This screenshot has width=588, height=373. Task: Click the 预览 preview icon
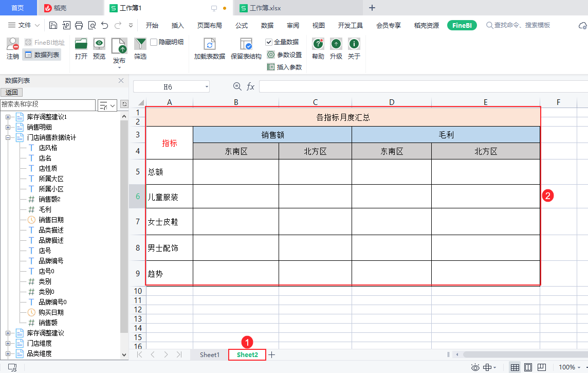tap(99, 44)
